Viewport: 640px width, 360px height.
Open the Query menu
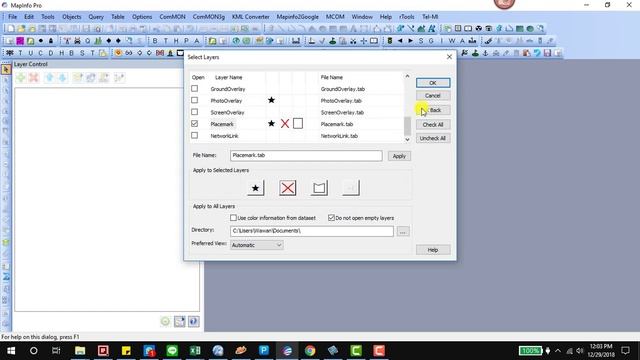96,17
